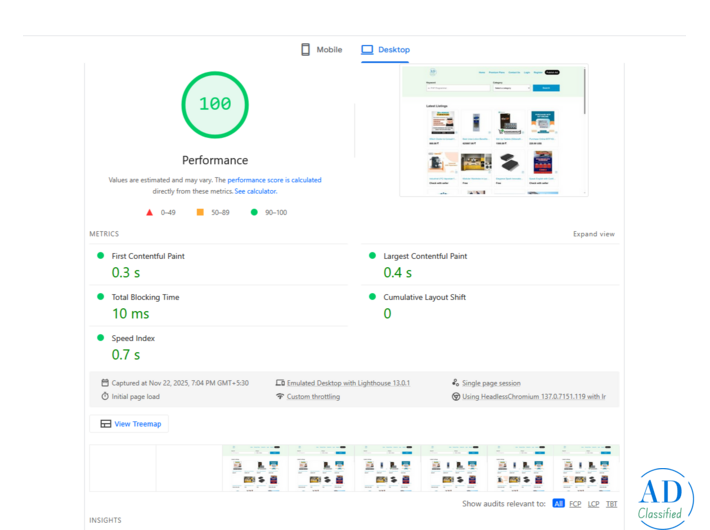
Task: Click the METRICS section heading
Action: [x=104, y=234]
